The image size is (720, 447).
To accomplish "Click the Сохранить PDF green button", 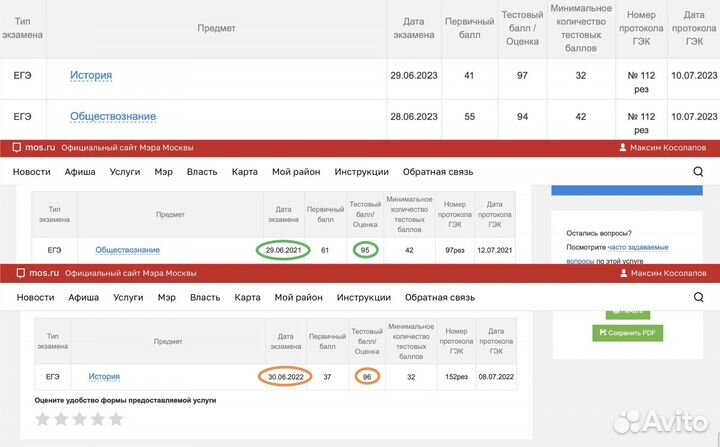I will [628, 333].
